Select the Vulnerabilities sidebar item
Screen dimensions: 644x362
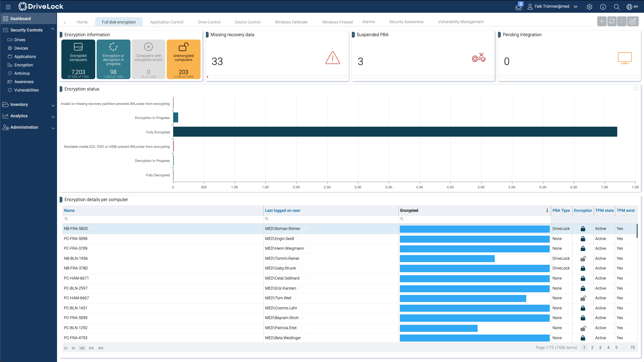[x=26, y=90]
